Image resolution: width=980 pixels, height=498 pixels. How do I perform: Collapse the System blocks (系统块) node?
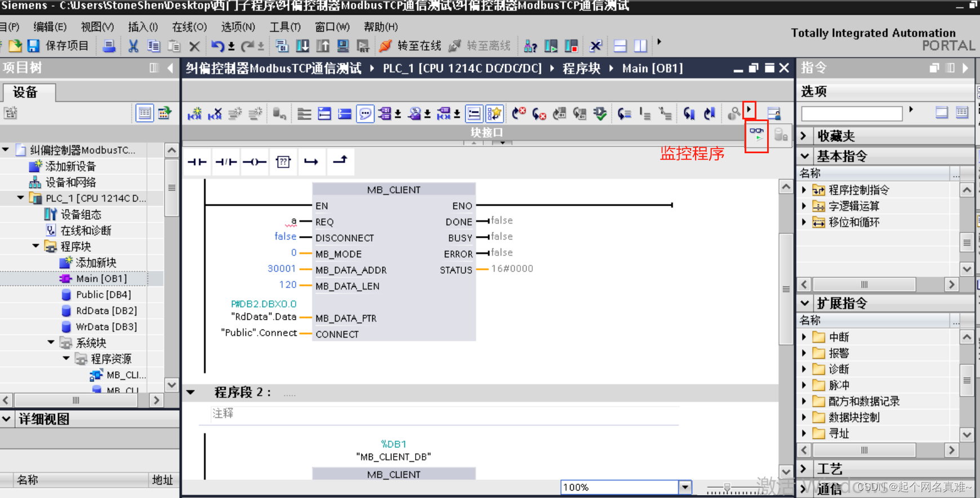click(51, 343)
